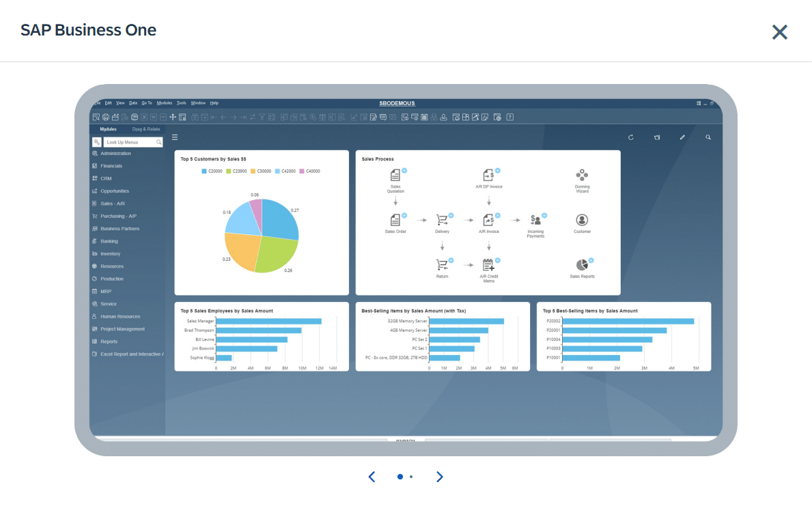Open the Tools menu
The image size is (812, 517).
click(181, 103)
